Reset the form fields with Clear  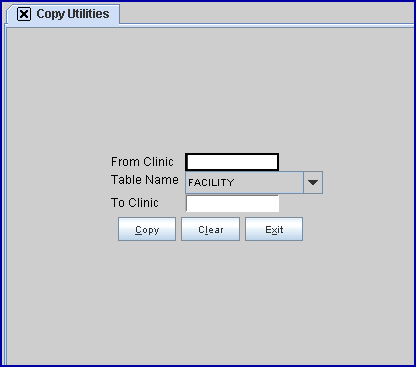[210, 229]
